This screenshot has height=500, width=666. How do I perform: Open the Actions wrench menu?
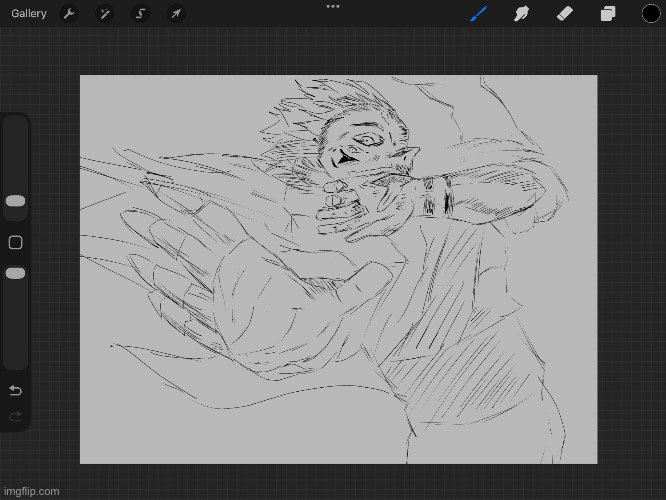click(69, 14)
